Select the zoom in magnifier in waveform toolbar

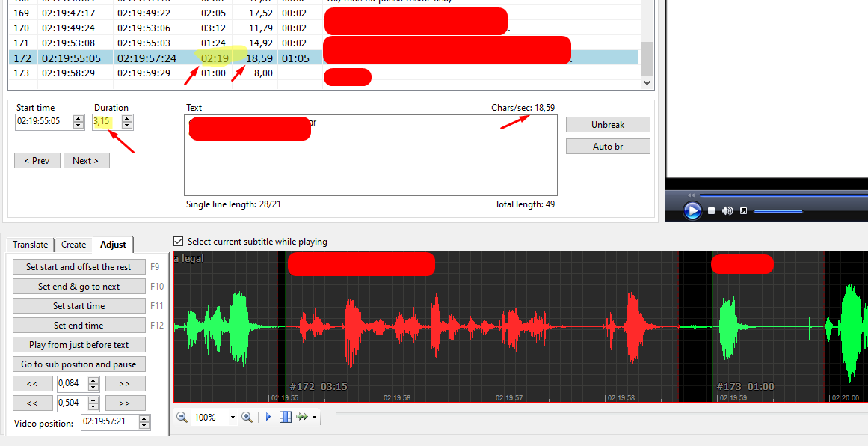pos(247,416)
